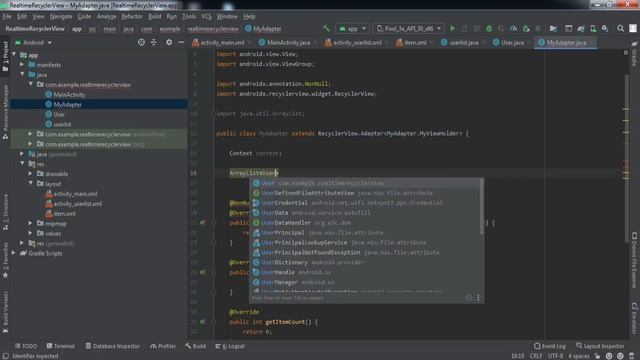640x360 pixels.
Task: Open the app run configuration dropdown
Action: tap(353, 29)
